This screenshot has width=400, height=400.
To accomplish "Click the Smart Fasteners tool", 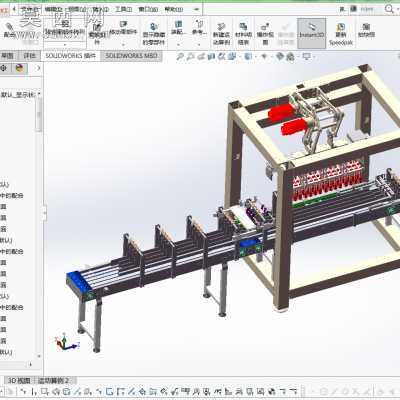I will 97,33.
